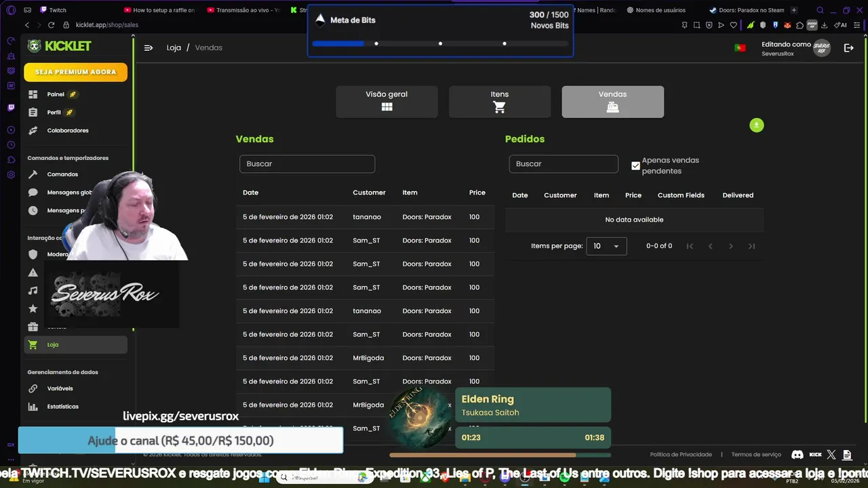Click the Ajude o canal donation bar
868x488 pixels.
point(180,441)
